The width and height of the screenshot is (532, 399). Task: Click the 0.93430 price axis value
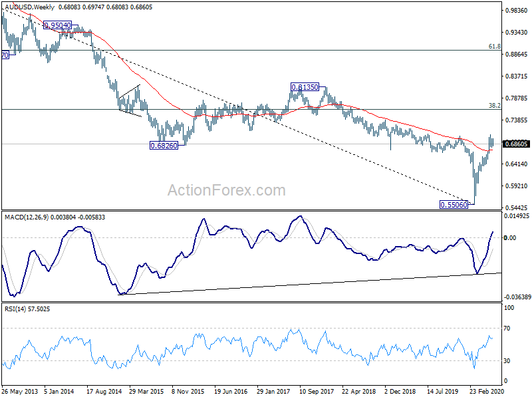pyautogui.click(x=517, y=32)
